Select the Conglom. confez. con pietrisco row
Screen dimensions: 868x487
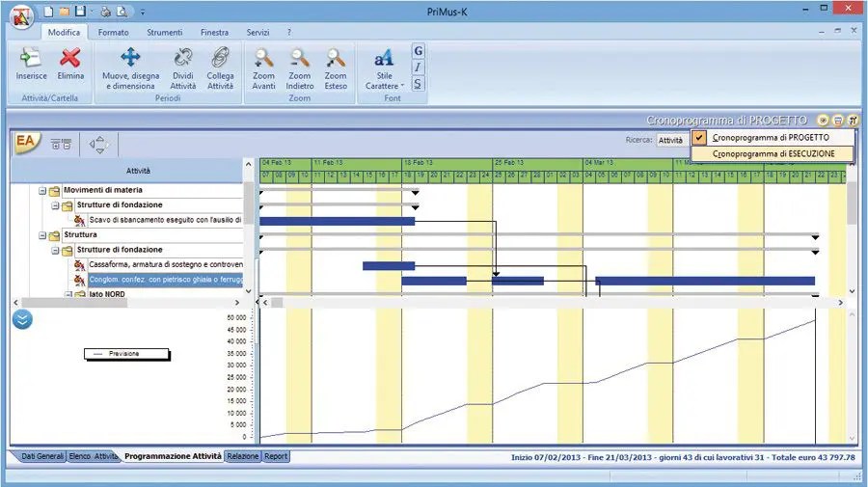pos(166,280)
